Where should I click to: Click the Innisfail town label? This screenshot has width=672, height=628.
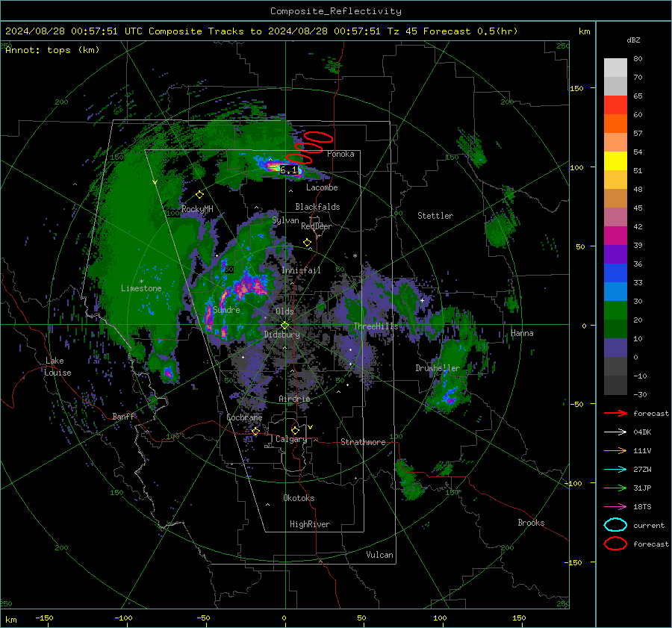[301, 270]
